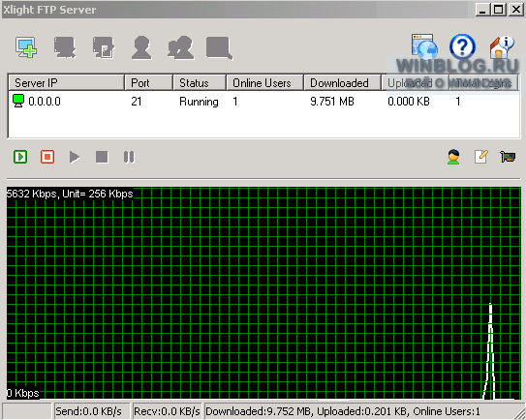
Task: Start all servers with green play icon
Action: tap(20, 157)
